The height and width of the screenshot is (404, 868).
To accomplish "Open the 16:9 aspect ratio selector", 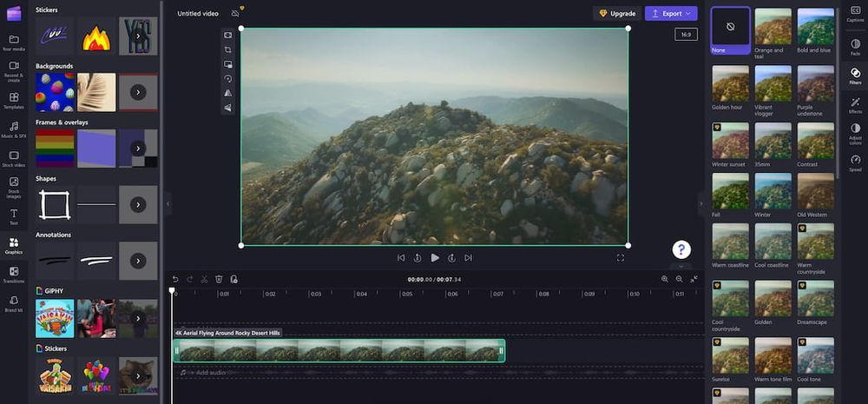I will click(x=686, y=35).
